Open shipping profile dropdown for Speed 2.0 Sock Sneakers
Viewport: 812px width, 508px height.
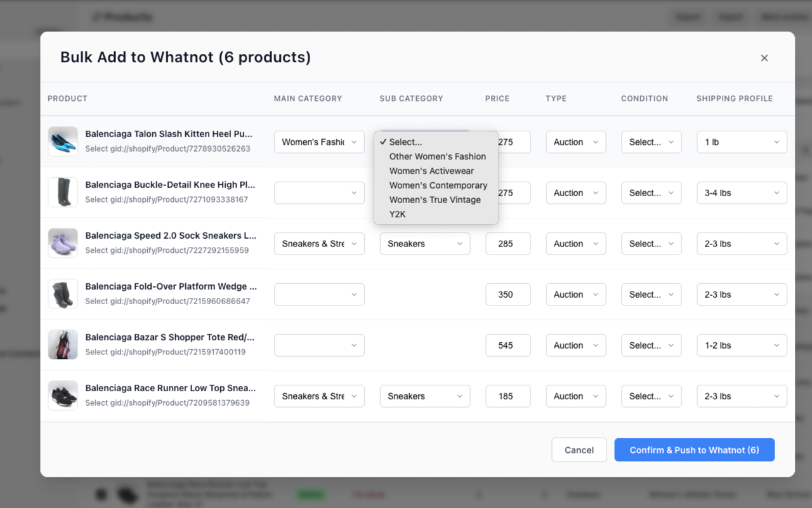(742, 244)
